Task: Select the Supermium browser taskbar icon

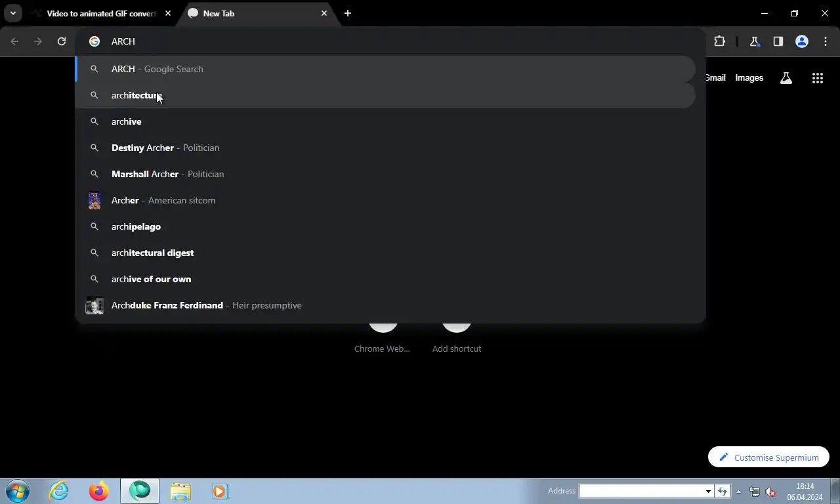Action: click(x=139, y=491)
